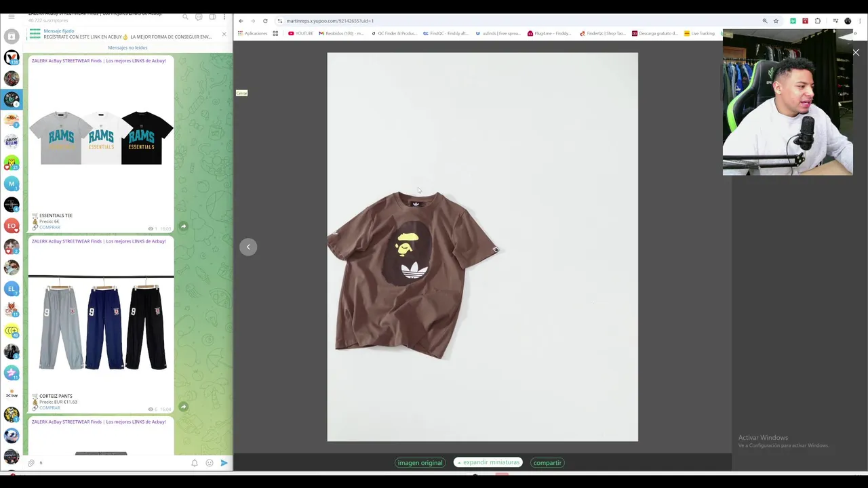Open the Descarga gratuita bookmark
The width and height of the screenshot is (868, 488).
(x=654, y=33)
